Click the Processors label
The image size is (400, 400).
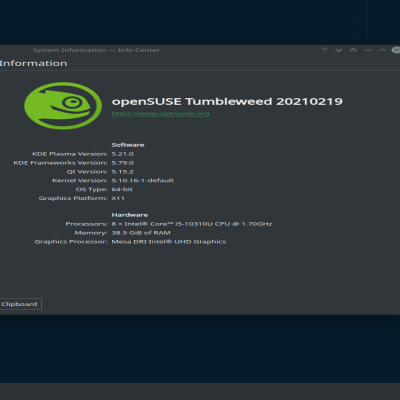pyautogui.click(x=86, y=224)
